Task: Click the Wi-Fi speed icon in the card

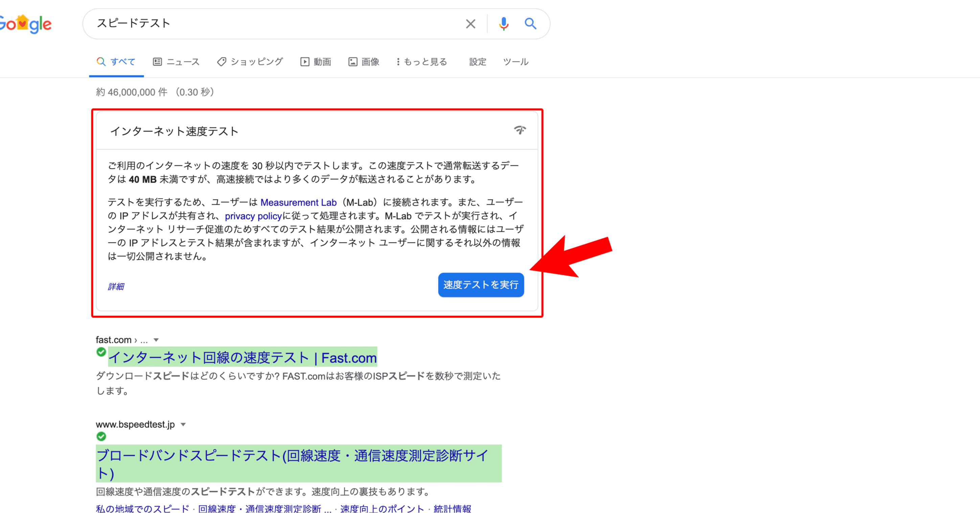Action: click(520, 130)
